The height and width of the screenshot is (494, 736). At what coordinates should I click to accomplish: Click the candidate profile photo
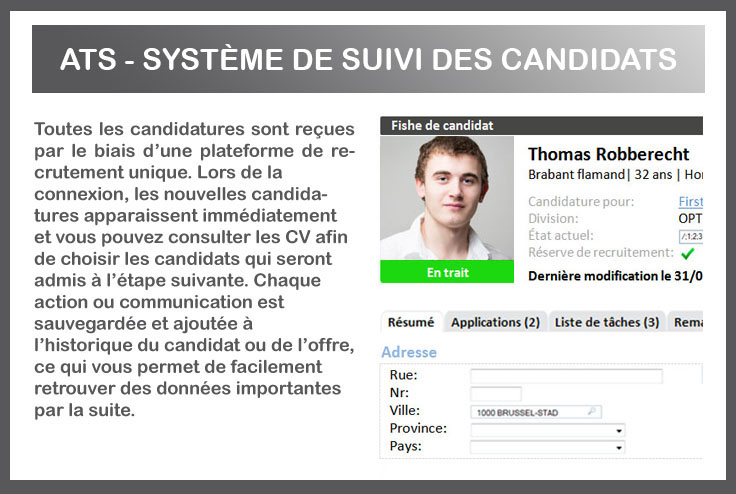(x=447, y=198)
